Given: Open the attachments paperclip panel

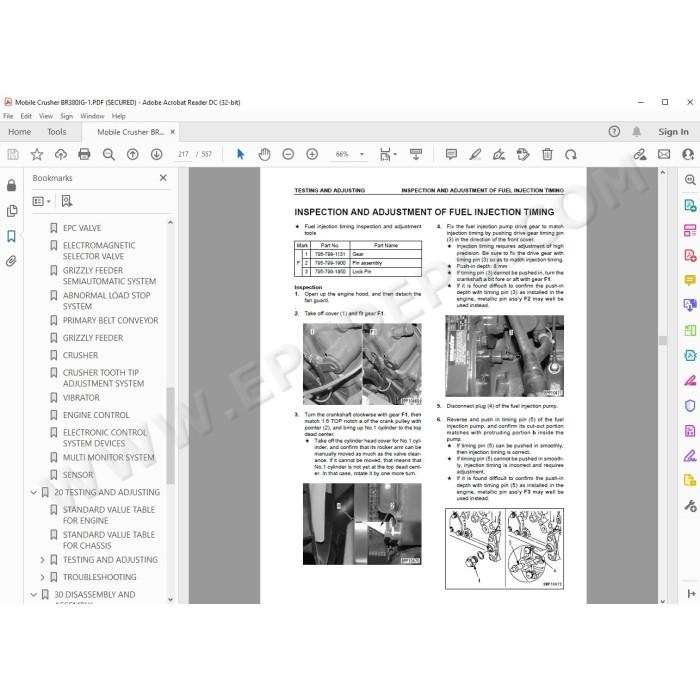Looking at the screenshot, I should 12,261.
